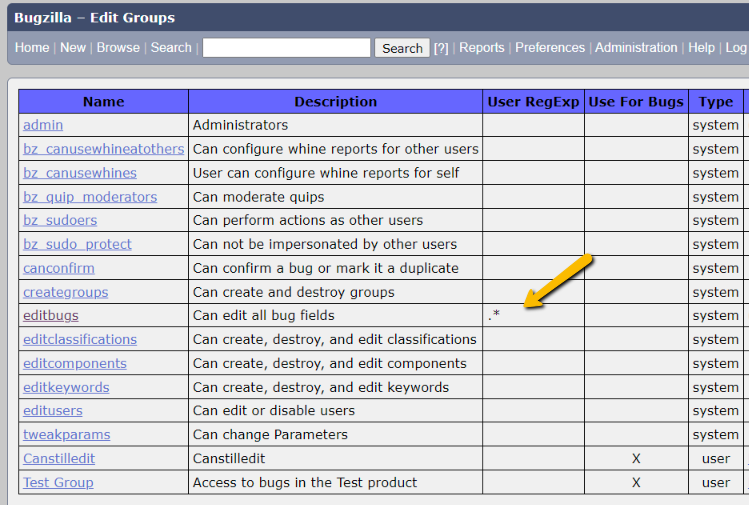Open the Browse link
This screenshot has width=749, height=505.
pos(118,48)
